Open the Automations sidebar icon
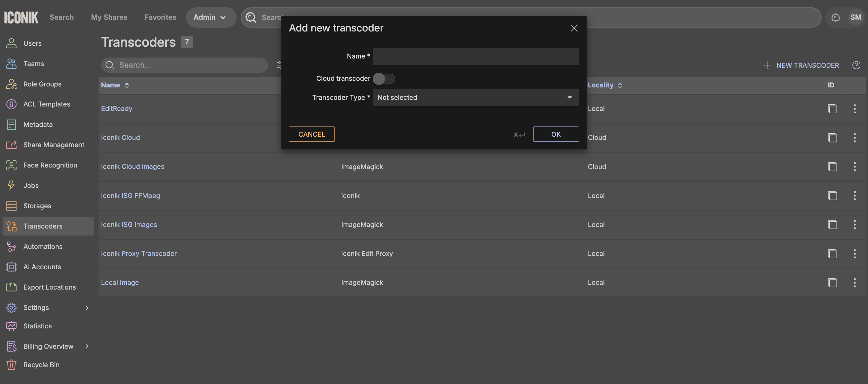Screen dimensions: 868x384 (11, 247)
